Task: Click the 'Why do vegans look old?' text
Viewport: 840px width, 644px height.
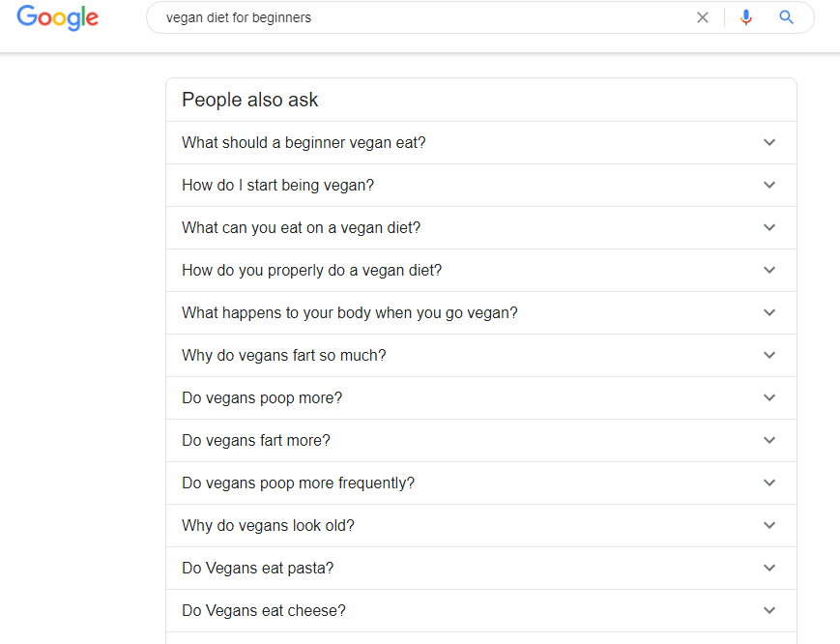Action: pos(268,526)
